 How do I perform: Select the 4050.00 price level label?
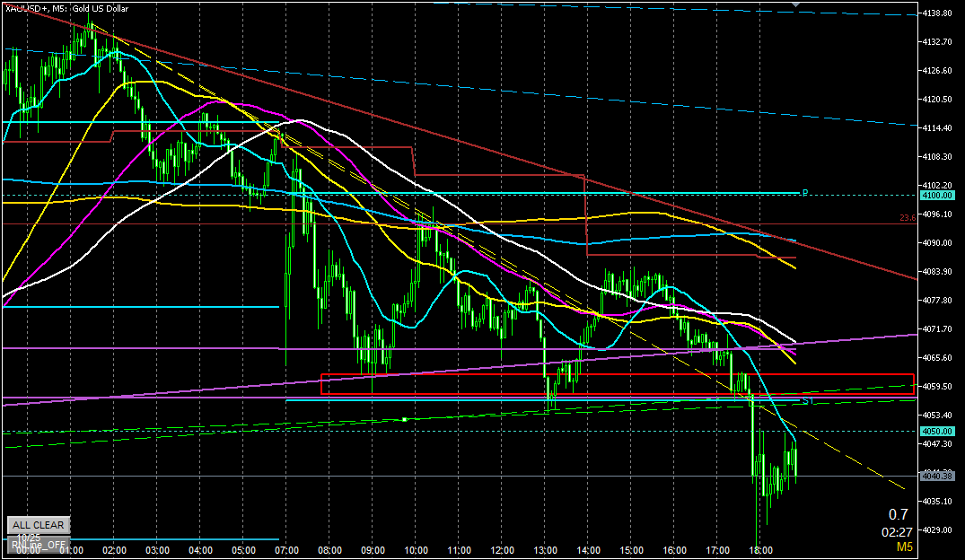935,432
